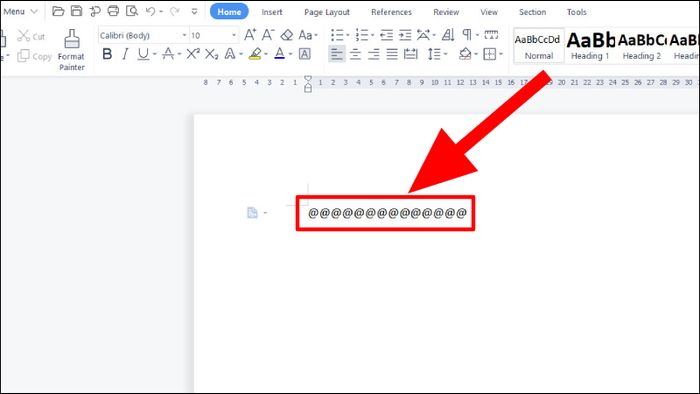Click the paste options icon beside the text

point(252,213)
